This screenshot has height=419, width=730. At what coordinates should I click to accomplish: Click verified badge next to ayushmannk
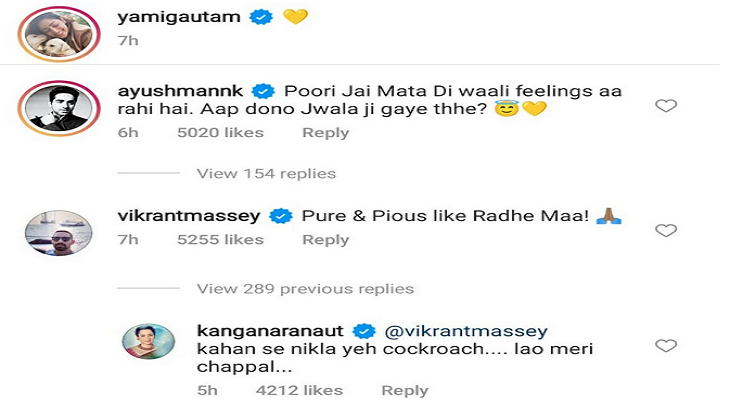[x=264, y=91]
